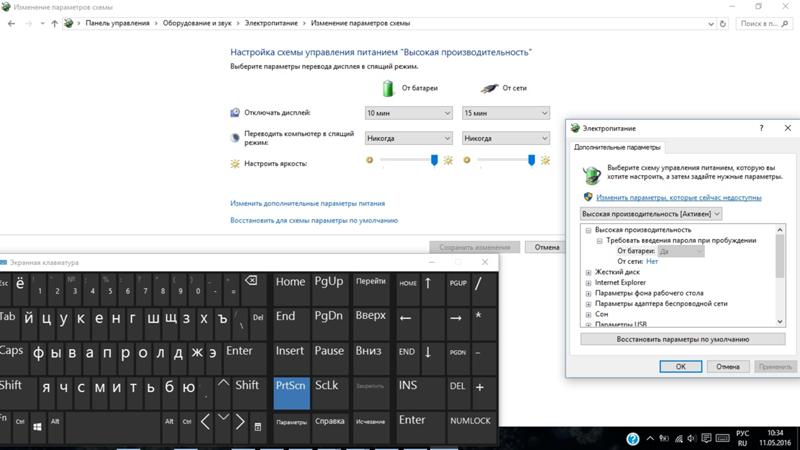Screen dimensions: 800x450
Task: Click the battery brightness slider handle
Action: 434,160
